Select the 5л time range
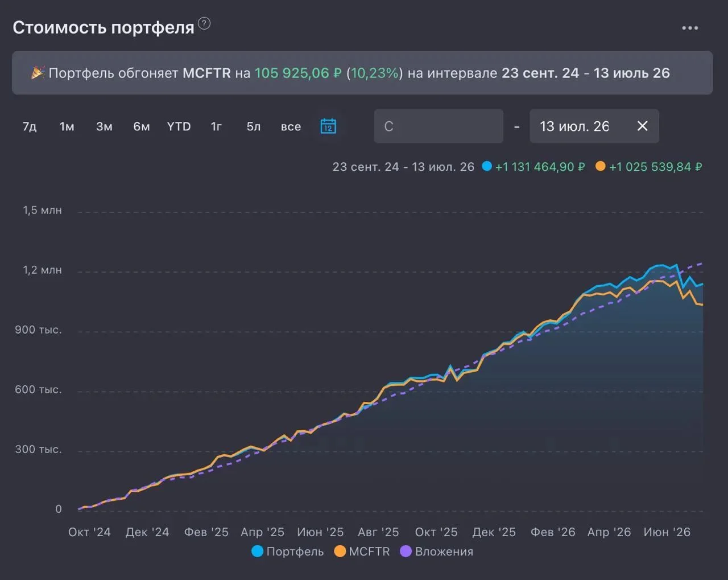 [254, 126]
